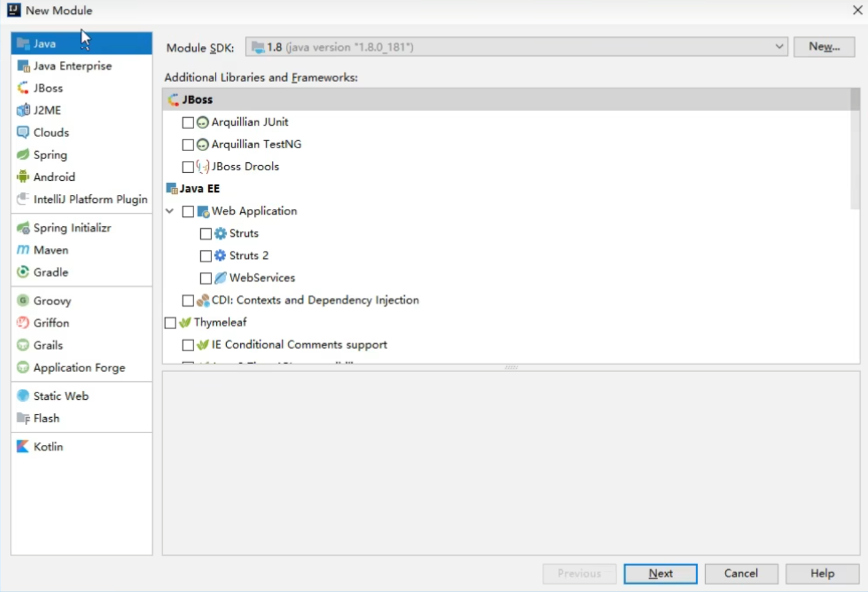Click the Application Forge icon
The height and width of the screenshot is (592, 868).
[23, 368]
